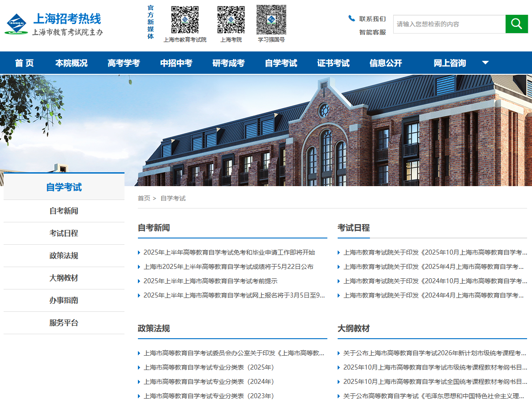Click the phone icon beside 联系我们
Image resolution: width=532 pixels, height=404 pixels.
coord(352,18)
